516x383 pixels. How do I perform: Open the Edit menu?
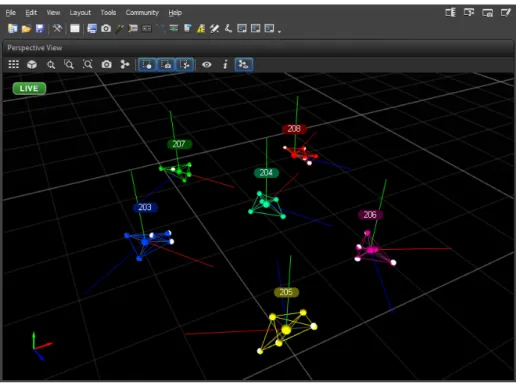tap(31, 13)
